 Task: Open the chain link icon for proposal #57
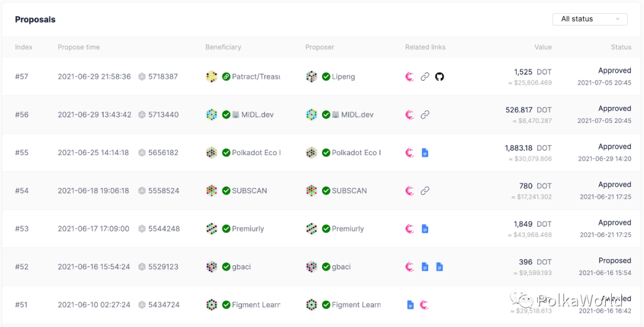[425, 76]
